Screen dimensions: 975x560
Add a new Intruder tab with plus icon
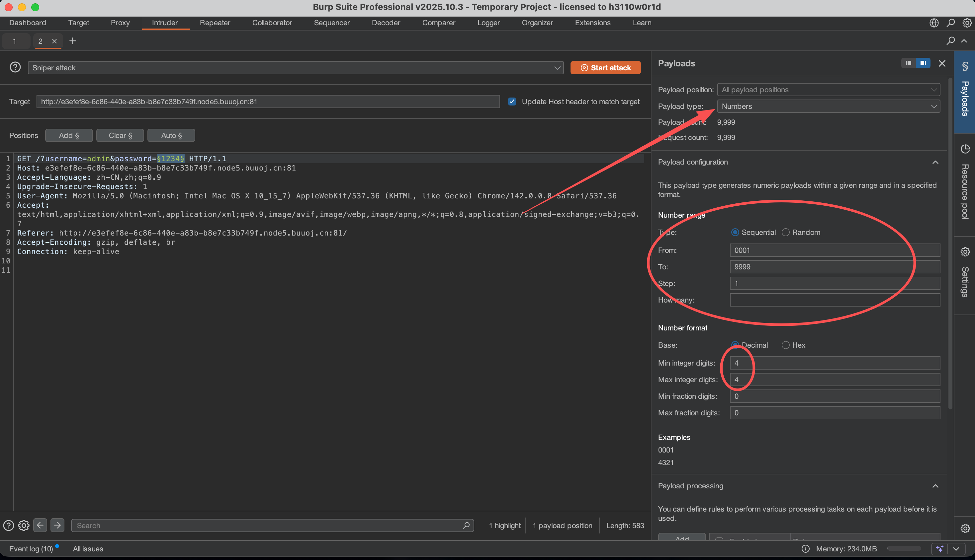point(72,41)
